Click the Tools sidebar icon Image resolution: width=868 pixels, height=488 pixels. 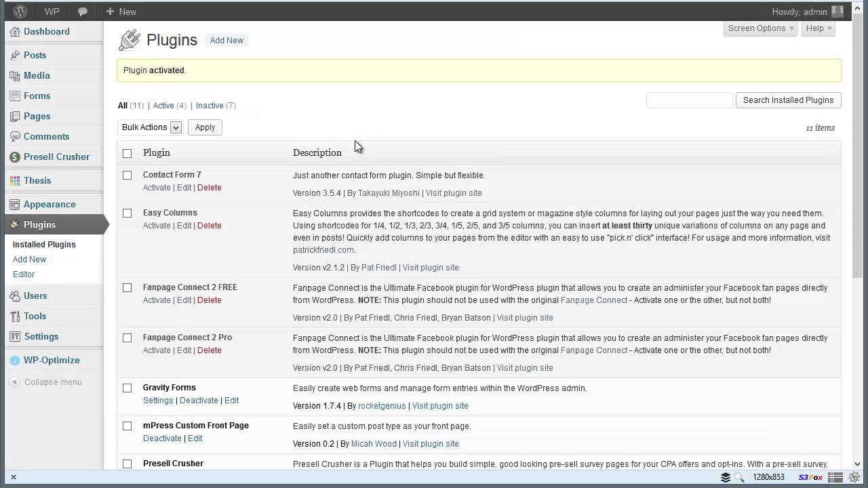15,317
